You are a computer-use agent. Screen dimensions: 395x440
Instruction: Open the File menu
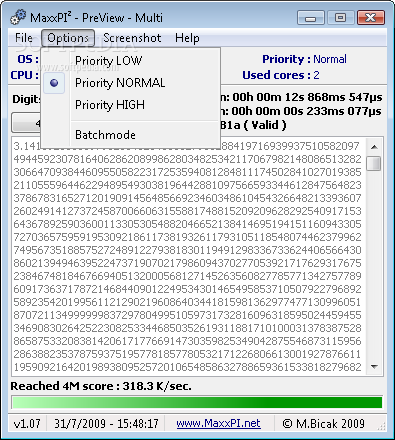(24, 38)
